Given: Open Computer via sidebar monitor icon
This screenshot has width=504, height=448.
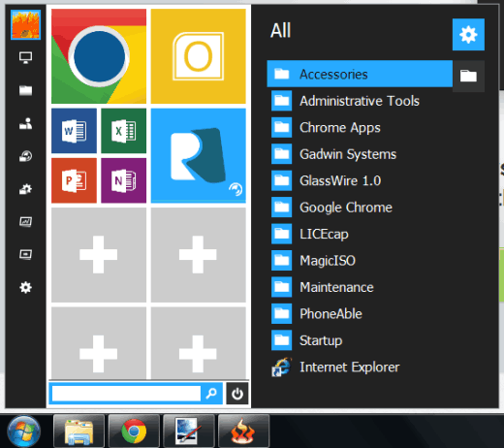Looking at the screenshot, I should 25,58.
